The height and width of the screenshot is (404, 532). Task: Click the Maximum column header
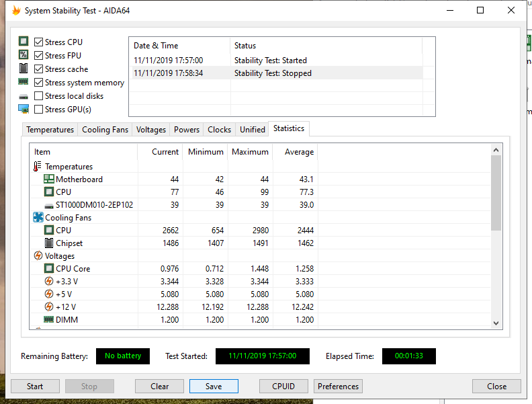(251, 152)
